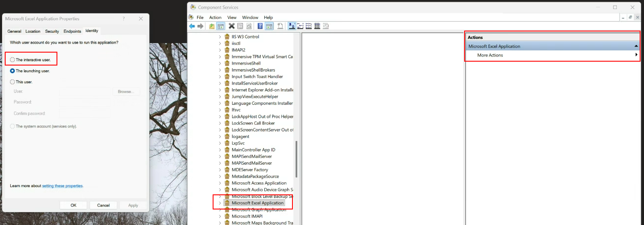Switch to the Endpoints tab
The height and width of the screenshot is (225, 644).
click(72, 31)
